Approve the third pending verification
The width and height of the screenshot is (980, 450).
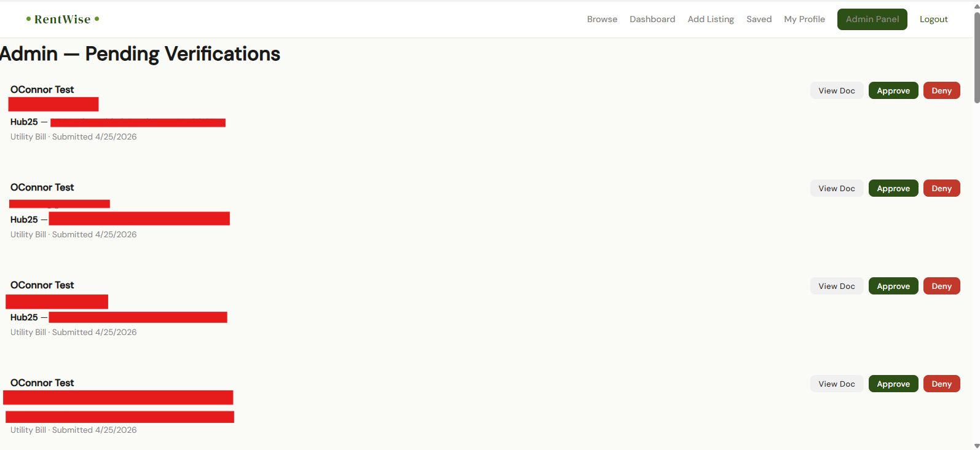pos(893,286)
